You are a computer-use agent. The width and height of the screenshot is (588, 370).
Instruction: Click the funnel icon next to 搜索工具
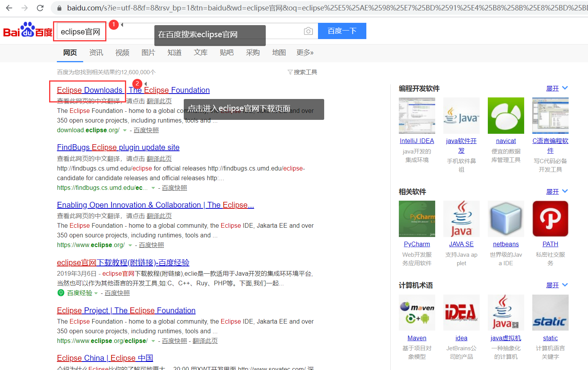(x=289, y=72)
